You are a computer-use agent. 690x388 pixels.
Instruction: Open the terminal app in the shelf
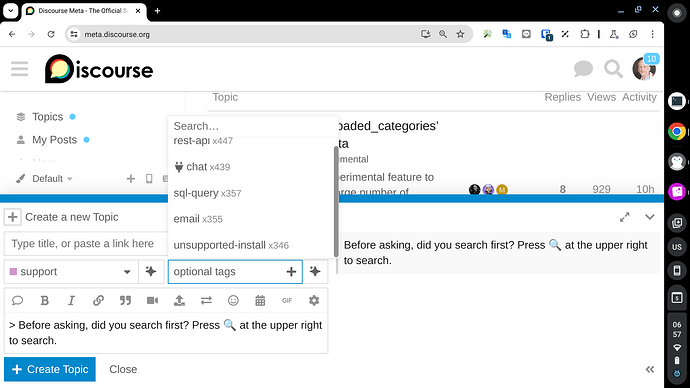pos(677,101)
